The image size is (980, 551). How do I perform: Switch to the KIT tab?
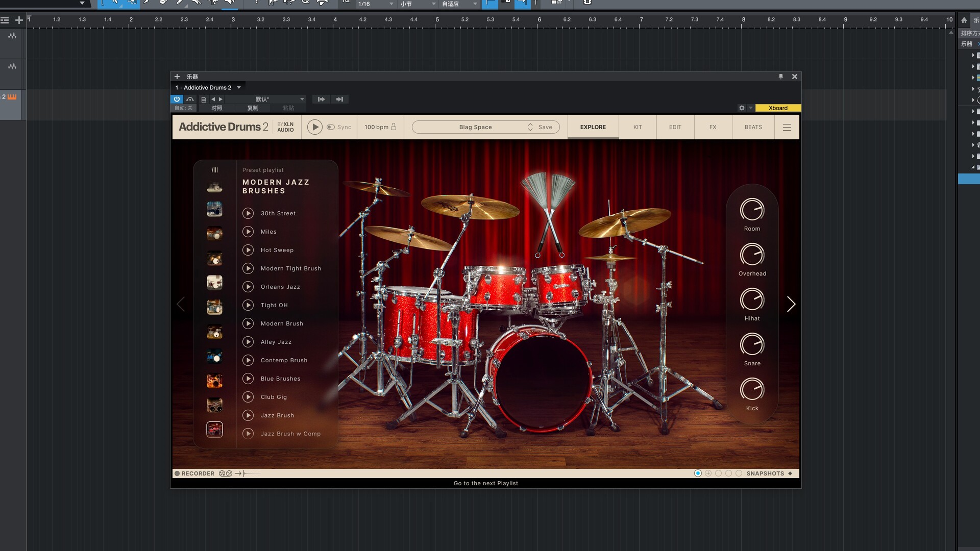[638, 127]
